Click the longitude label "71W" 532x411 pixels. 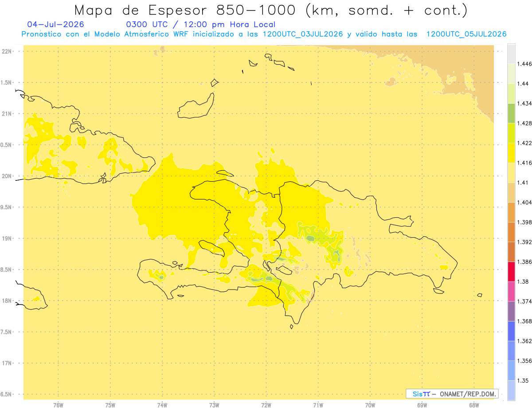point(318,405)
